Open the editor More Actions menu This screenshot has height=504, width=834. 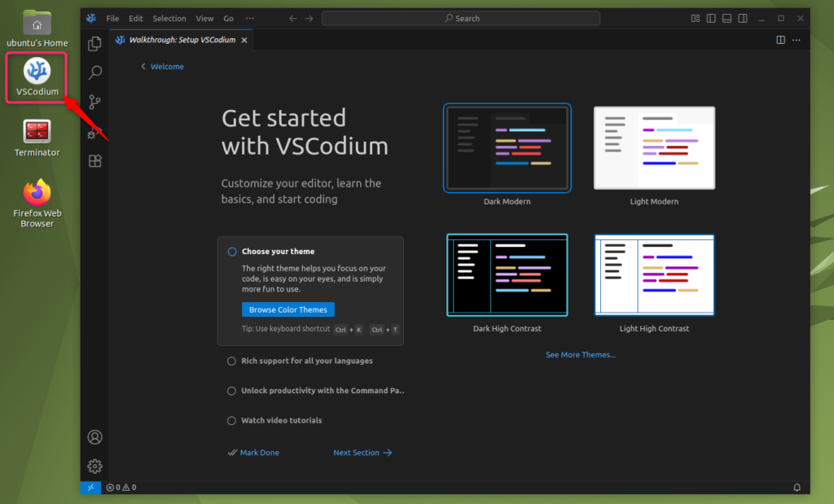point(797,40)
